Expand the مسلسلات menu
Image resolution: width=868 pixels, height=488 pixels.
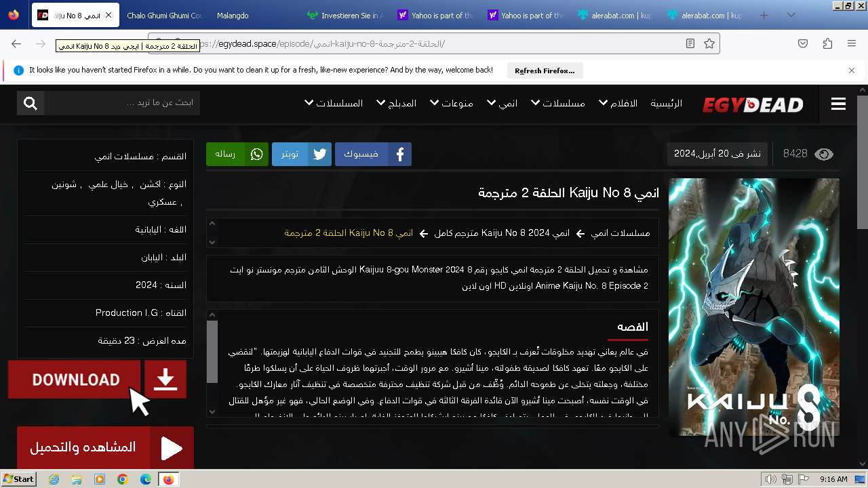coord(557,103)
